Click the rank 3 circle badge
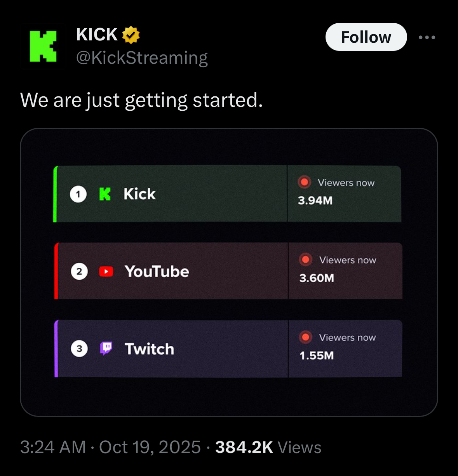The height and width of the screenshot is (476, 458). pos(79,349)
